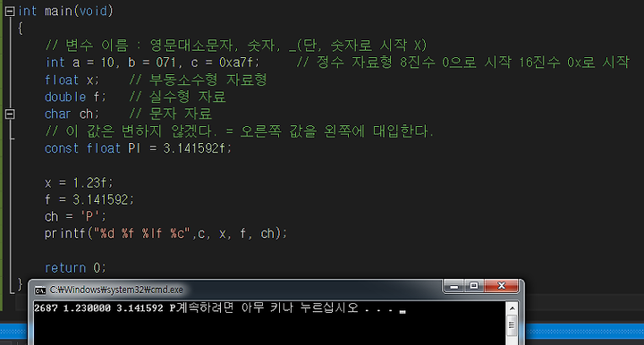Viewport: 644px width, 345px height.
Task: Click the hex literal '0xa7f'
Action: click(236, 63)
